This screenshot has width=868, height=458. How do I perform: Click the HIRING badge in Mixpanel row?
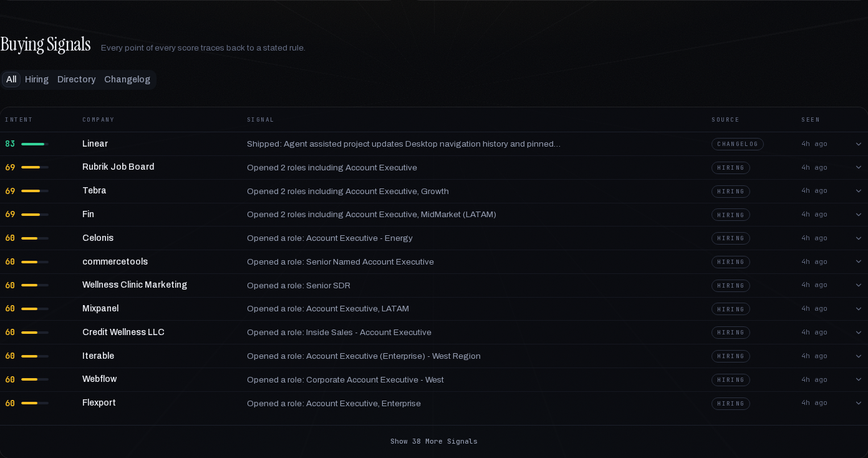pyautogui.click(x=730, y=309)
